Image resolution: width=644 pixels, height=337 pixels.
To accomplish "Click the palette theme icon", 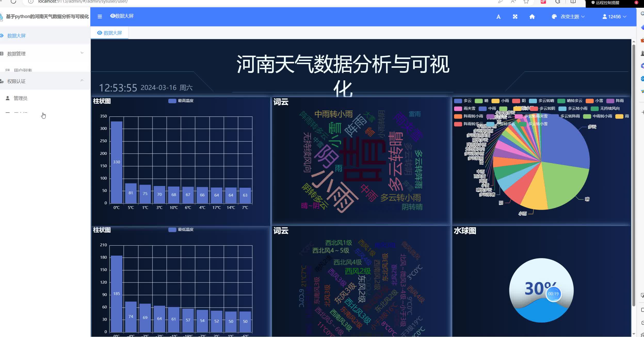I will tap(554, 17).
